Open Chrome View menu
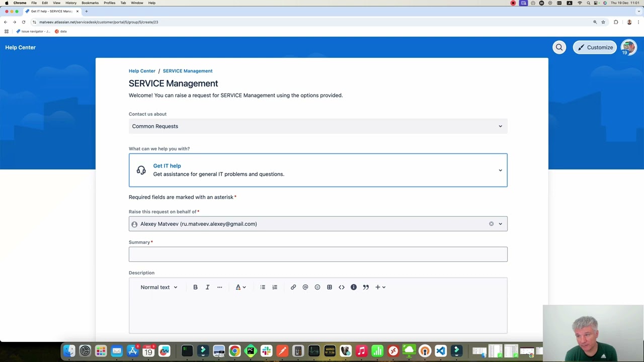The image size is (644, 362). click(56, 3)
